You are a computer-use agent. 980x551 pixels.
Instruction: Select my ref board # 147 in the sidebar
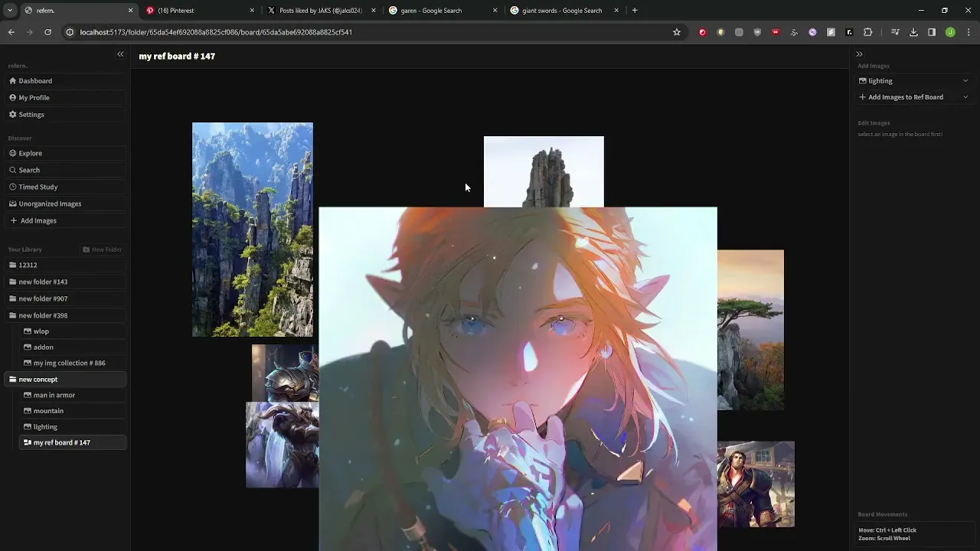pyautogui.click(x=73, y=442)
